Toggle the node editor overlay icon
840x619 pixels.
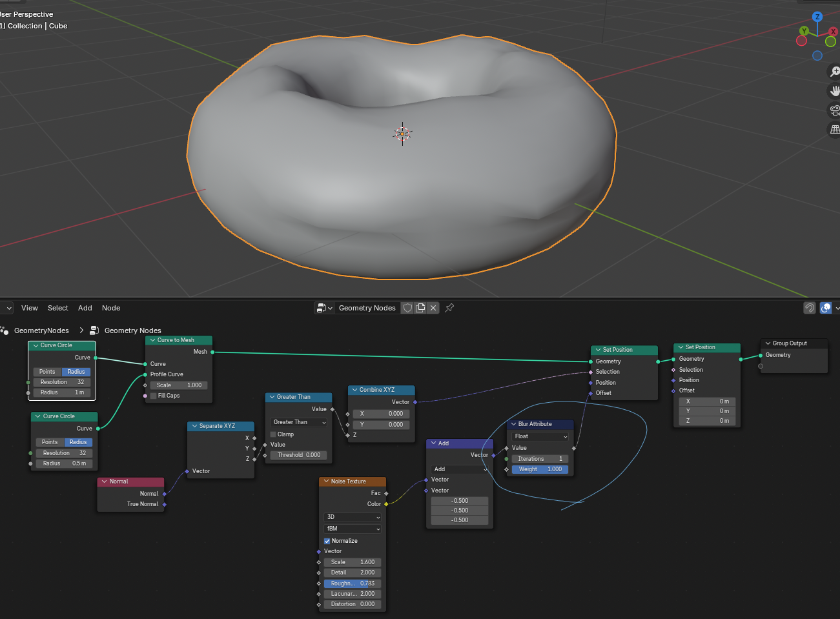[826, 308]
